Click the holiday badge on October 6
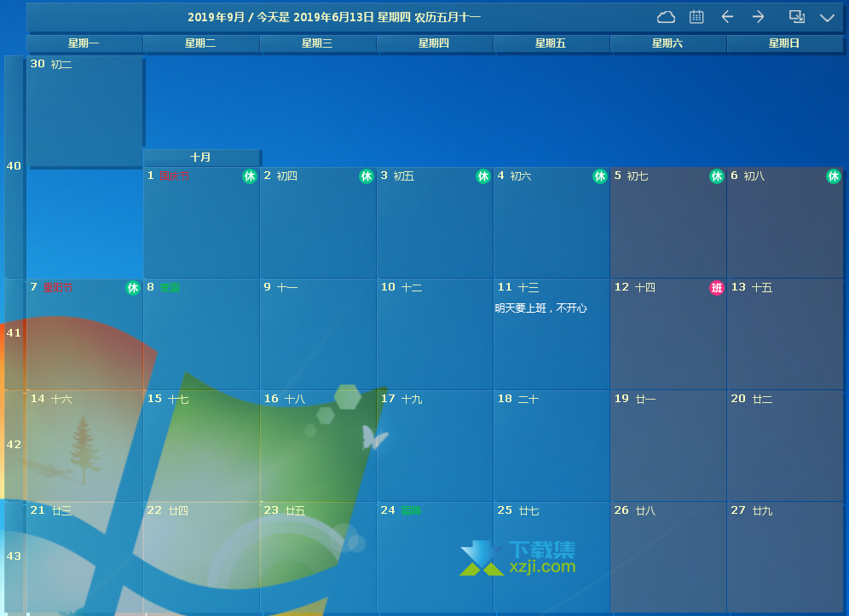Screen dimensions: 849x616 (x=834, y=176)
